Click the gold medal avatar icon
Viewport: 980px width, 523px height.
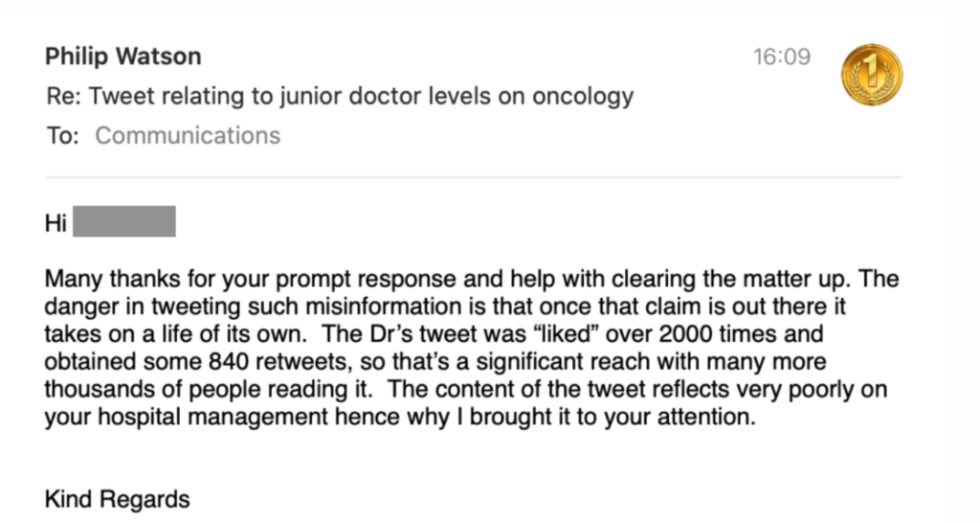tap(871, 75)
